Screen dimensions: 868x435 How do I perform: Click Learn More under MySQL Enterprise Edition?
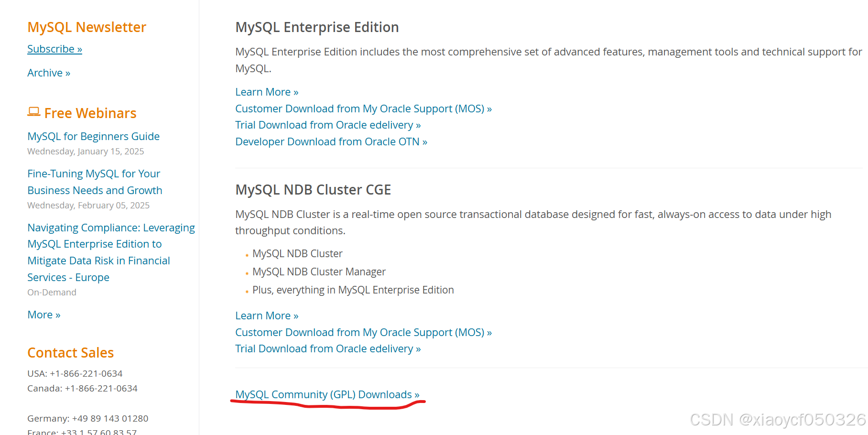coord(267,92)
